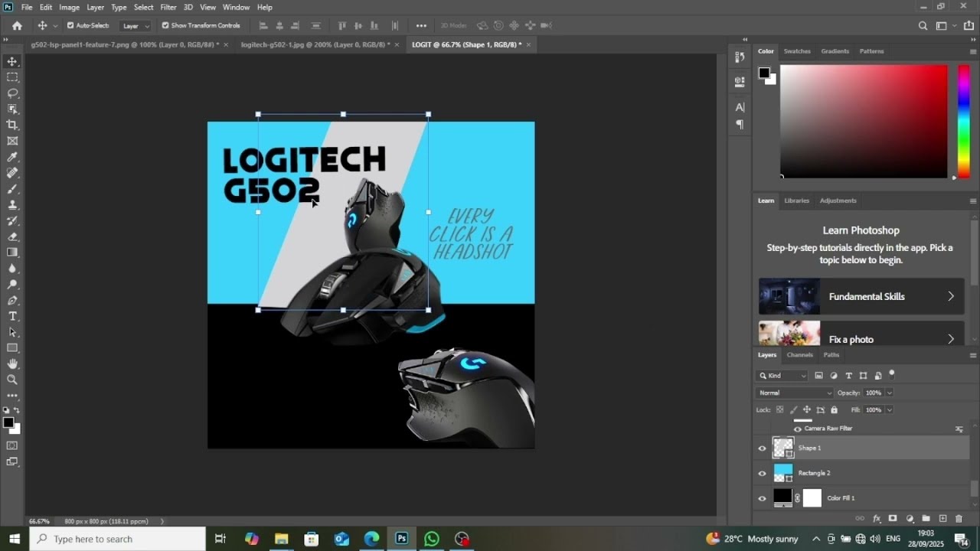Viewport: 980px width, 551px height.
Task: Select the Hand tool
Action: (x=12, y=364)
